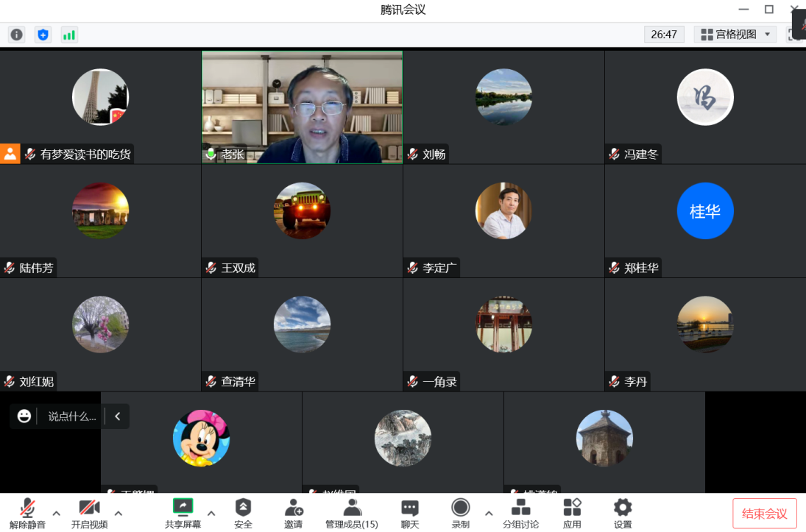Viewport: 806px width, 532px height.
Task: Expand share options arrow beside 共享屏幕
Action: (x=211, y=513)
